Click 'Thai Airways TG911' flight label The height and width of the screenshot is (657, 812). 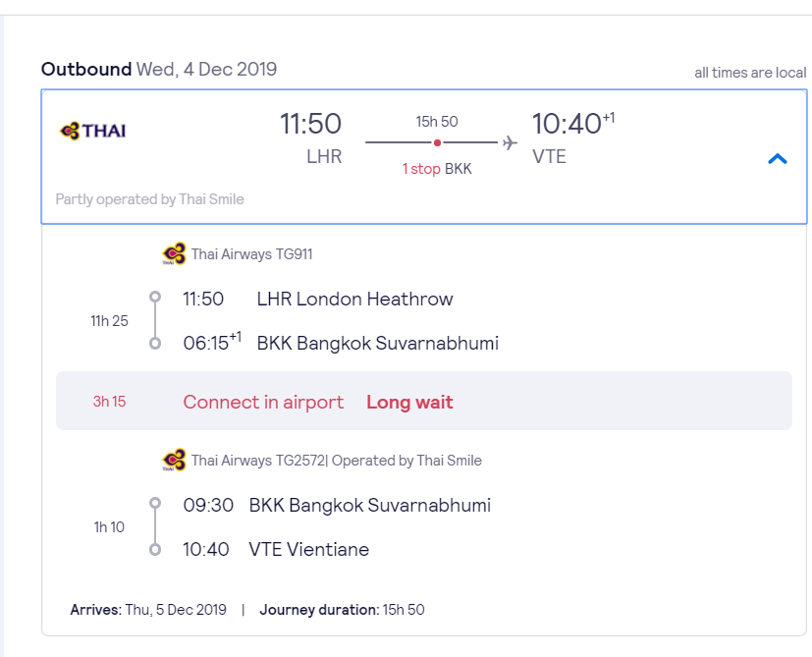coord(251,254)
